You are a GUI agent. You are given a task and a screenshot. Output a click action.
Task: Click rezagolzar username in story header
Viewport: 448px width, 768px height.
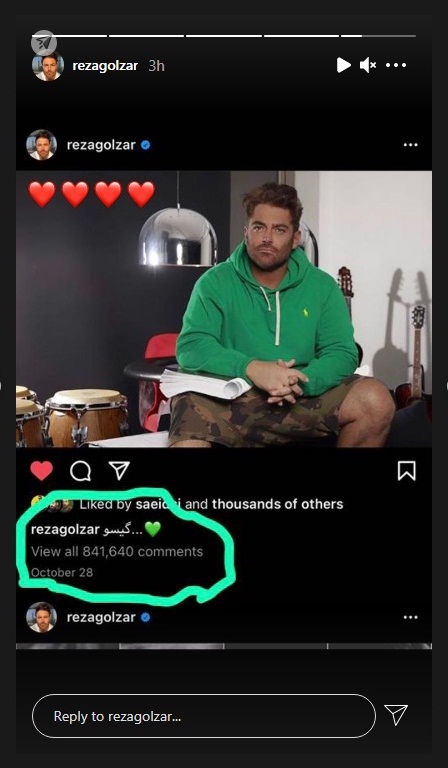pyautogui.click(x=105, y=66)
